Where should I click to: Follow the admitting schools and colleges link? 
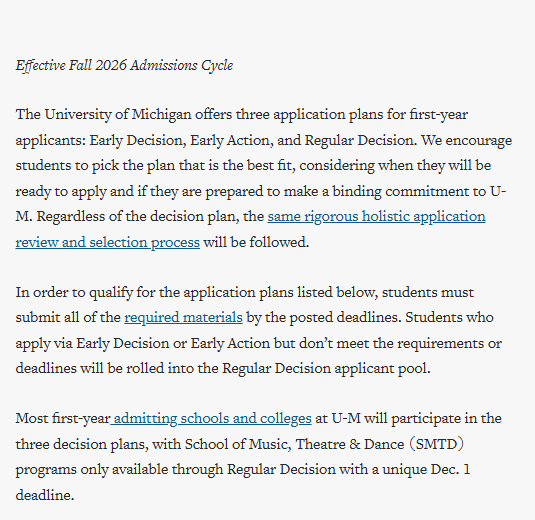(211, 419)
